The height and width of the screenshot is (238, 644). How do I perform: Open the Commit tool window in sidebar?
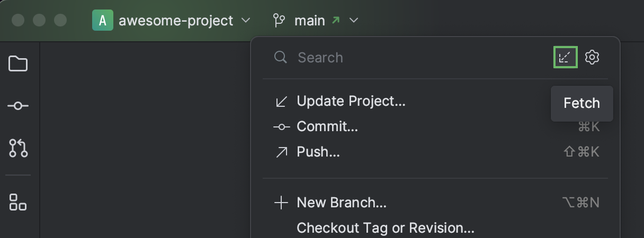(18, 106)
